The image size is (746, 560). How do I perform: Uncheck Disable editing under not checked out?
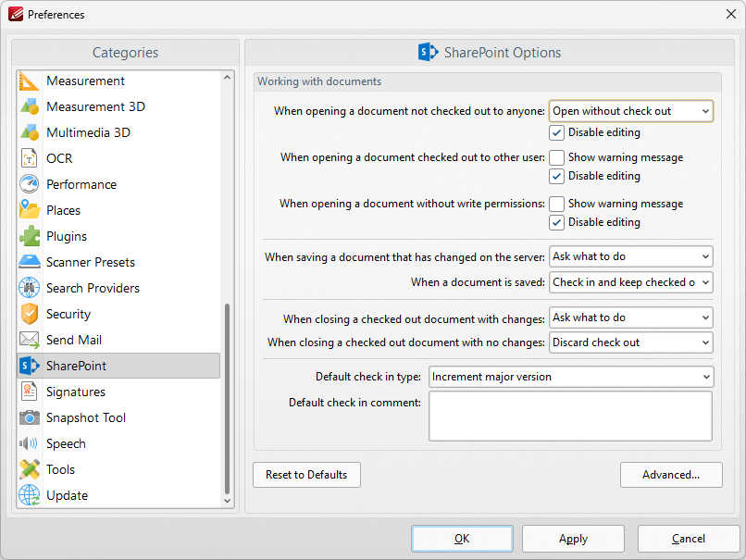[x=556, y=132]
